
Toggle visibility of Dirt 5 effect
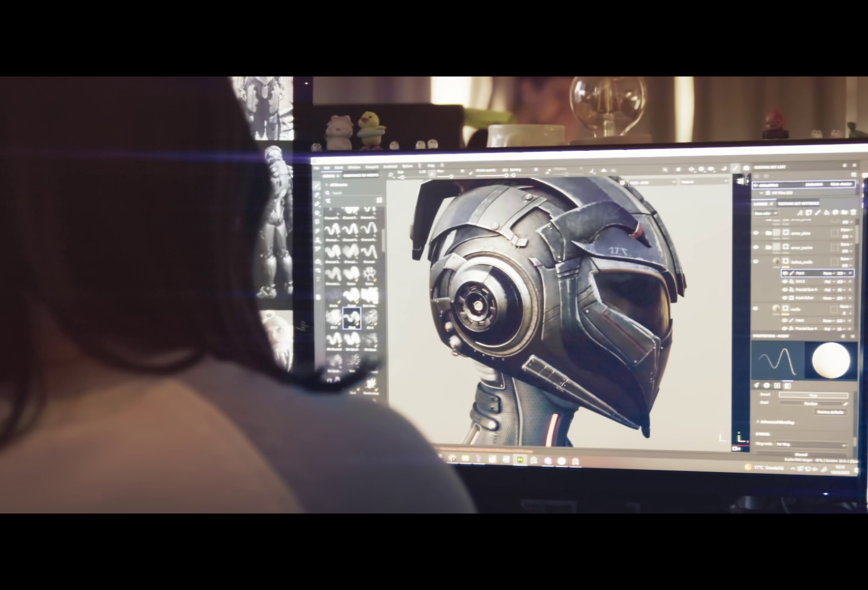coord(785,282)
